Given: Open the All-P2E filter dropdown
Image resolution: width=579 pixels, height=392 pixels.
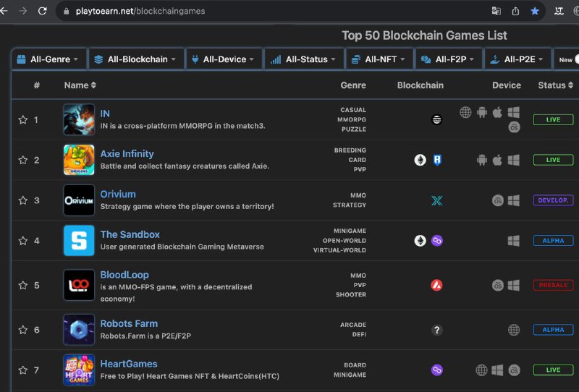Looking at the screenshot, I should [518, 59].
